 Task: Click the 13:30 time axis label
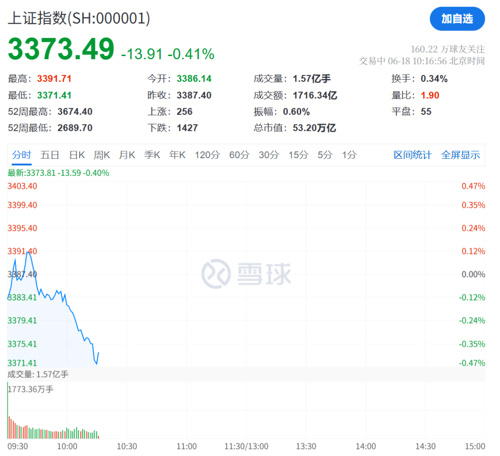point(306,446)
